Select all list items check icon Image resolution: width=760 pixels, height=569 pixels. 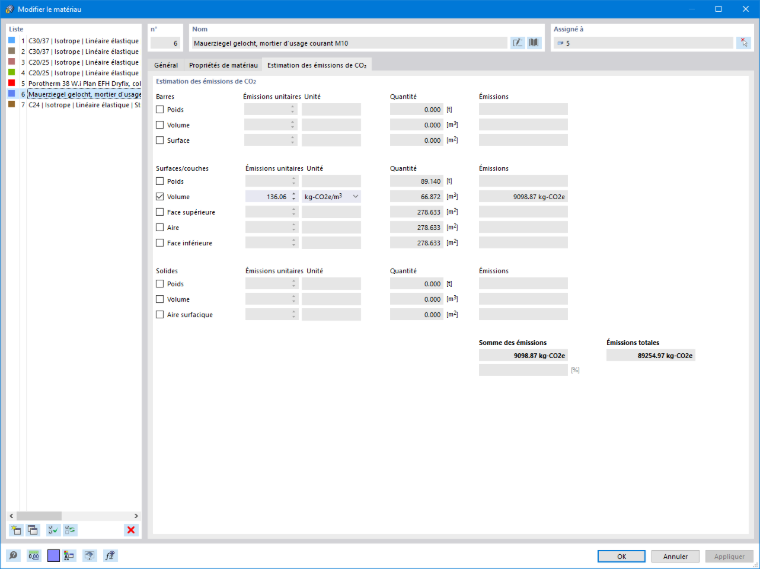click(x=53, y=530)
